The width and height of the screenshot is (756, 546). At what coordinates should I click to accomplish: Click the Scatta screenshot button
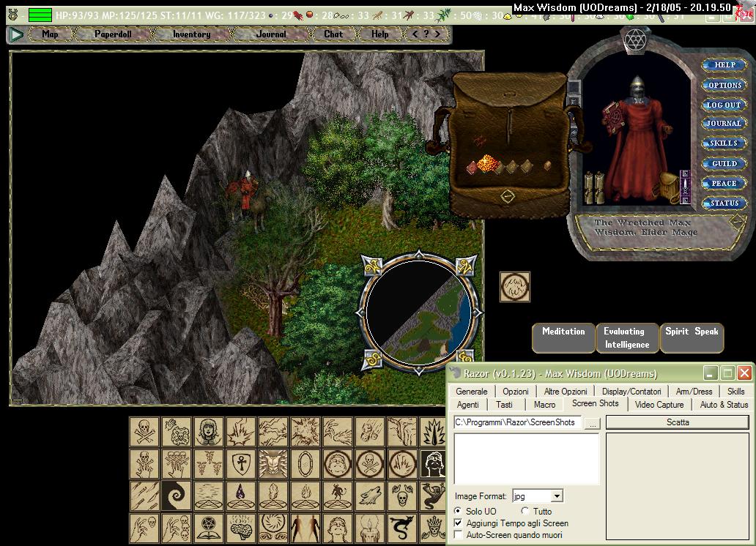click(678, 422)
